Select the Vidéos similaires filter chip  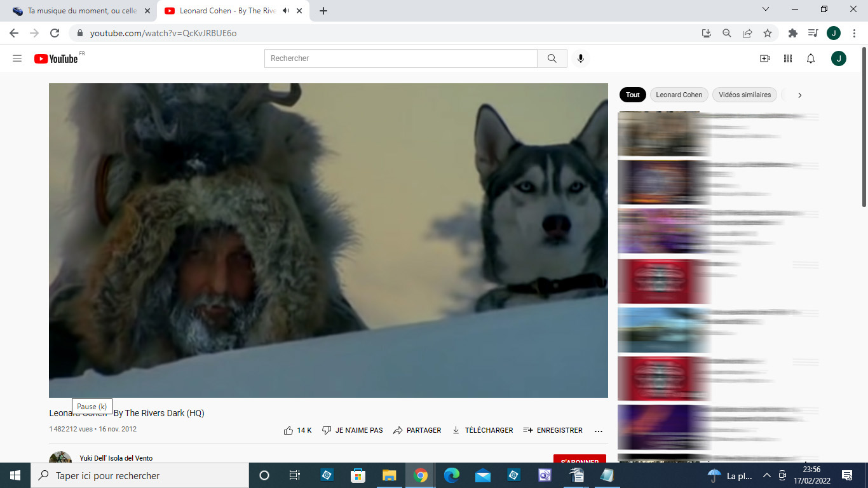click(744, 95)
